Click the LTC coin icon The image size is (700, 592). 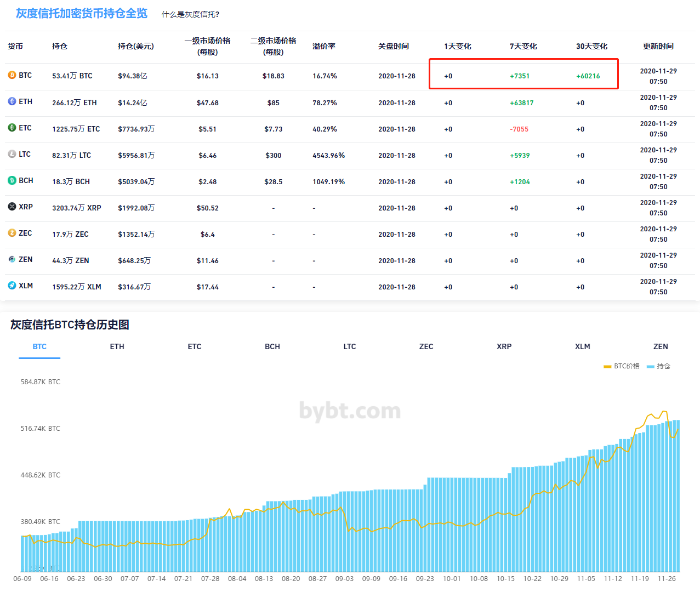click(x=12, y=154)
